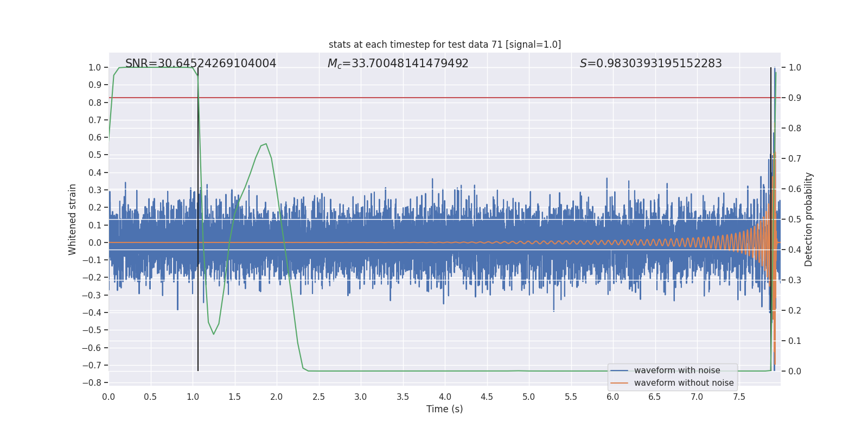Select the 'Time (s)' x-axis label
Viewport: 868px width, 434px height.
coord(444,409)
